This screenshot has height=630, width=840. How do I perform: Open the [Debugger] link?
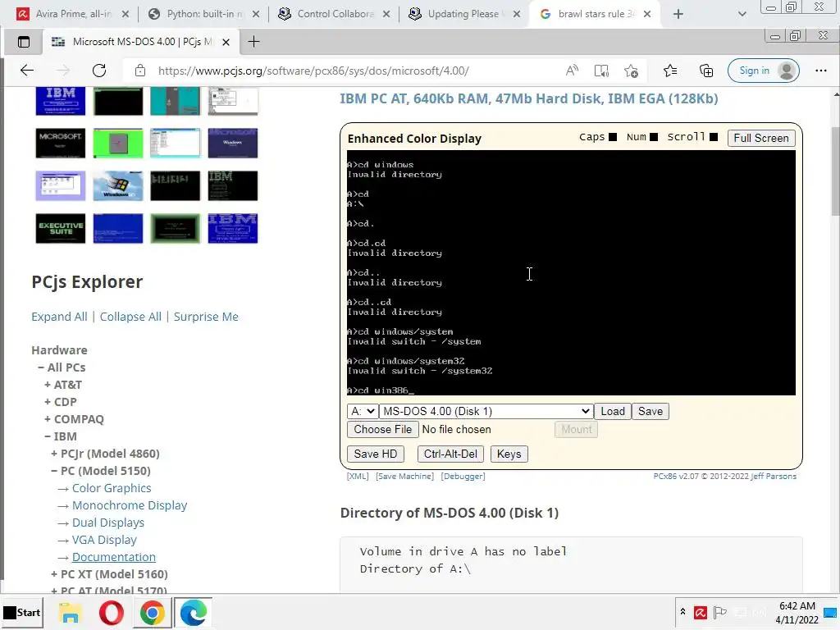pyautogui.click(x=463, y=477)
